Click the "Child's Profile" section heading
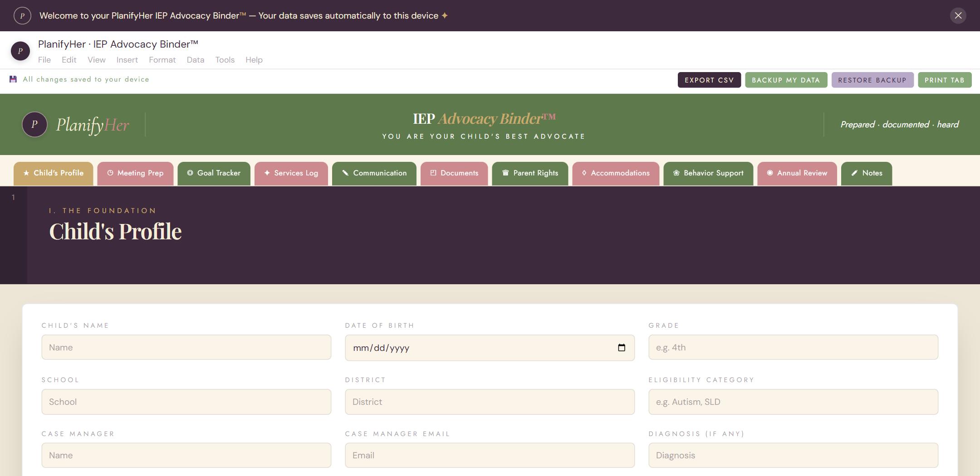Image resolution: width=980 pixels, height=476 pixels. 115,231
